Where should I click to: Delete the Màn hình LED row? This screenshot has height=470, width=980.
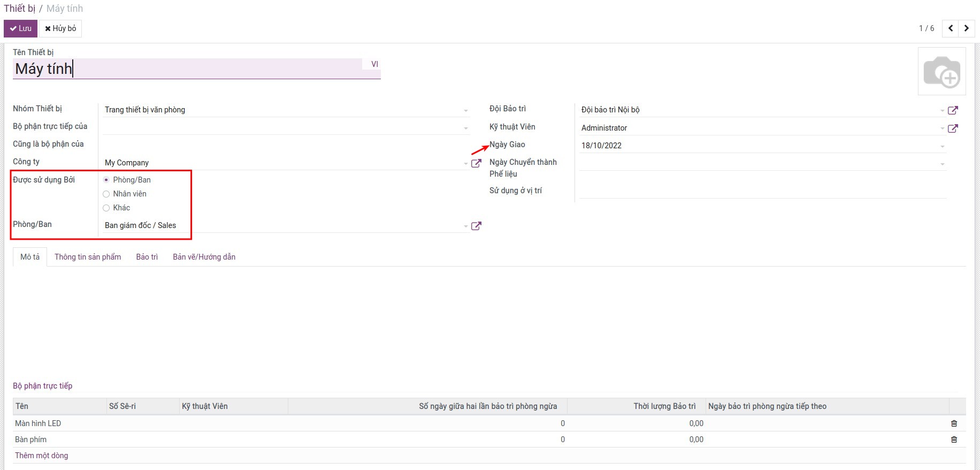(954, 423)
